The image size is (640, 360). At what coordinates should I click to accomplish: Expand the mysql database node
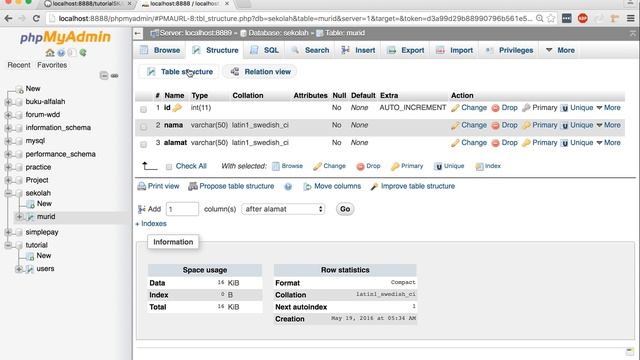tap(8, 141)
